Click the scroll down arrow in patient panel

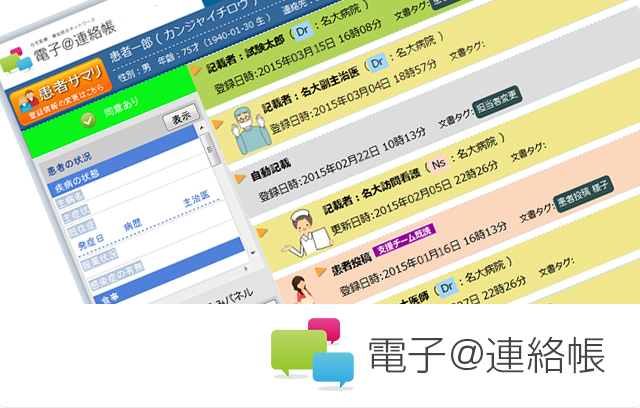pyautogui.click(x=253, y=253)
